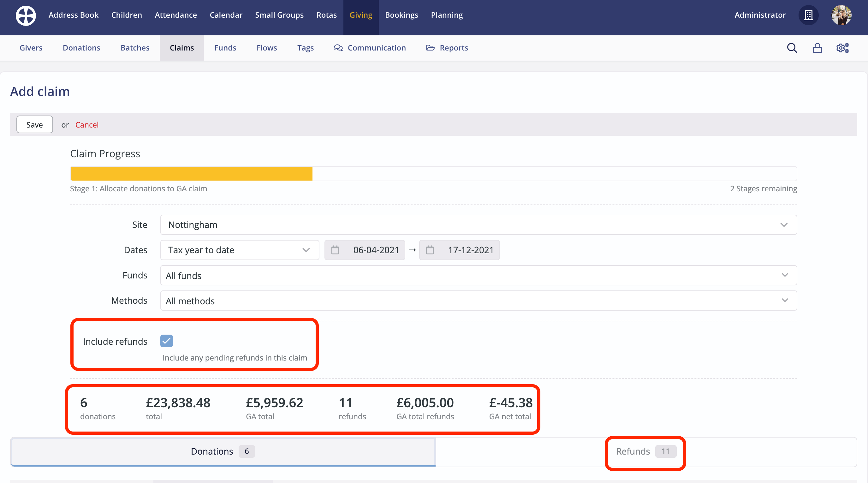Click the red Cancel link
The width and height of the screenshot is (868, 483).
click(x=86, y=125)
